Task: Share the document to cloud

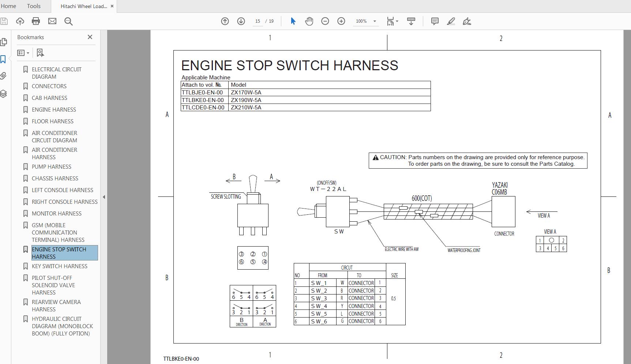Action: (x=20, y=21)
